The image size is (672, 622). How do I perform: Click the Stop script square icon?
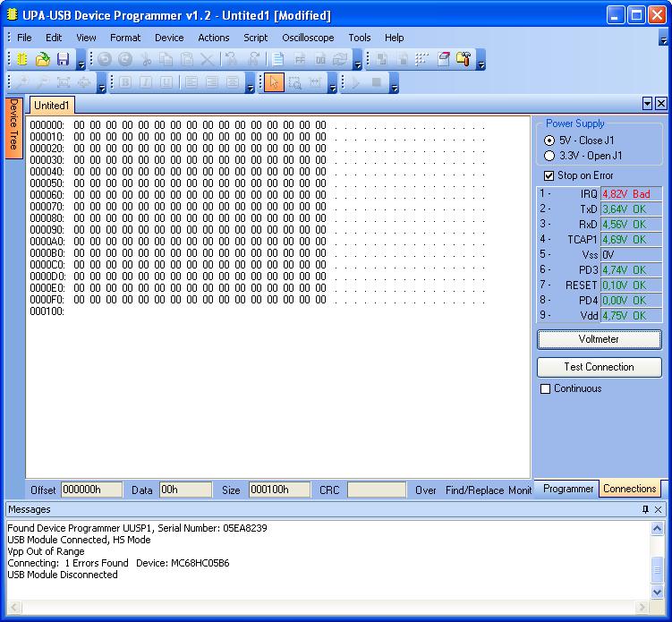pos(377,81)
